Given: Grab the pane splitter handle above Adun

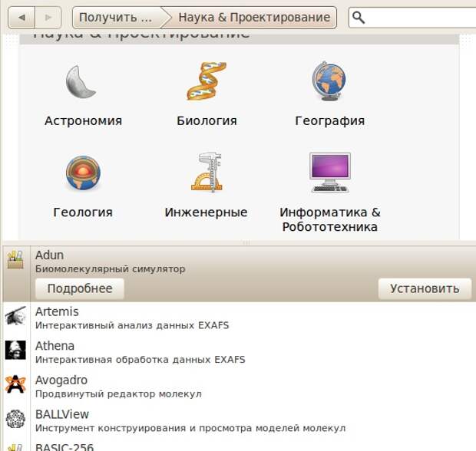Looking at the screenshot, I should pos(246,242).
